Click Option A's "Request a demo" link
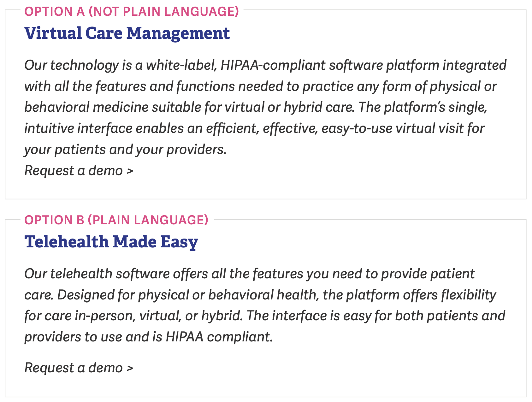 74,171
